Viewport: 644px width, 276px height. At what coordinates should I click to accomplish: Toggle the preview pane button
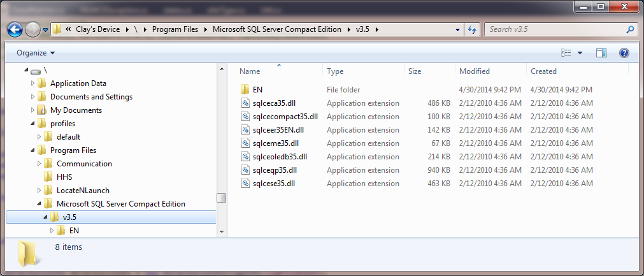(x=601, y=53)
